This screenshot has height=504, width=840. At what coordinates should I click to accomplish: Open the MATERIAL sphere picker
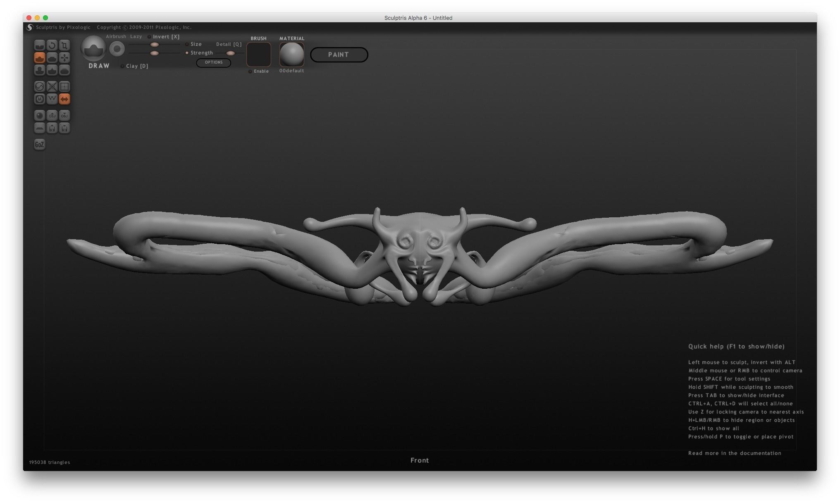(x=292, y=54)
